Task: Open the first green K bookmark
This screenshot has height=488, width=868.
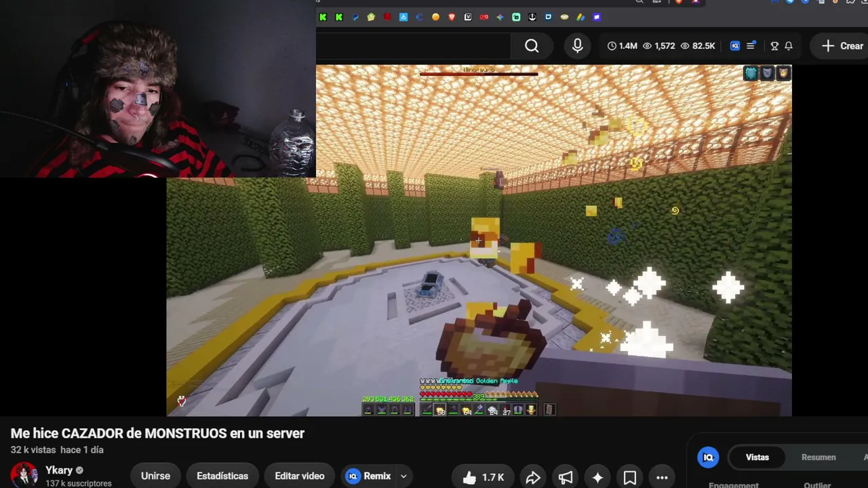Action: [x=323, y=17]
